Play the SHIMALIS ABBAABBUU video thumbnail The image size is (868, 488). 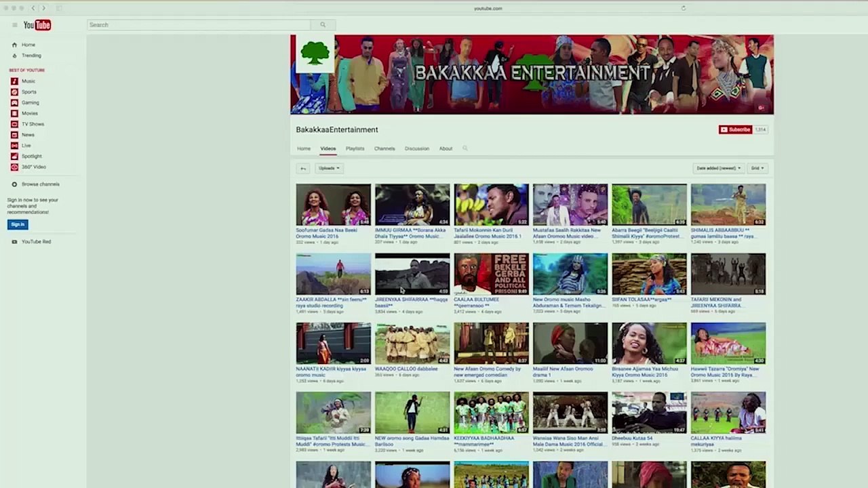(x=728, y=205)
